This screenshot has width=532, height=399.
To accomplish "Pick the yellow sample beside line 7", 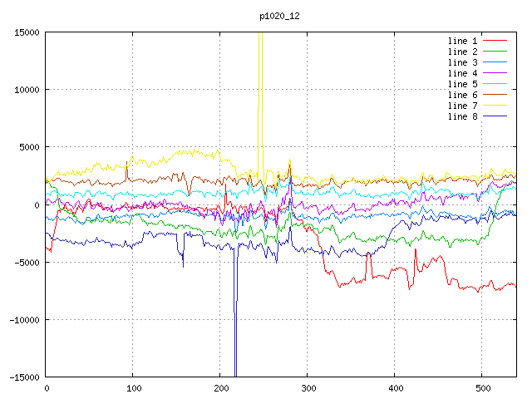I will pos(495,106).
